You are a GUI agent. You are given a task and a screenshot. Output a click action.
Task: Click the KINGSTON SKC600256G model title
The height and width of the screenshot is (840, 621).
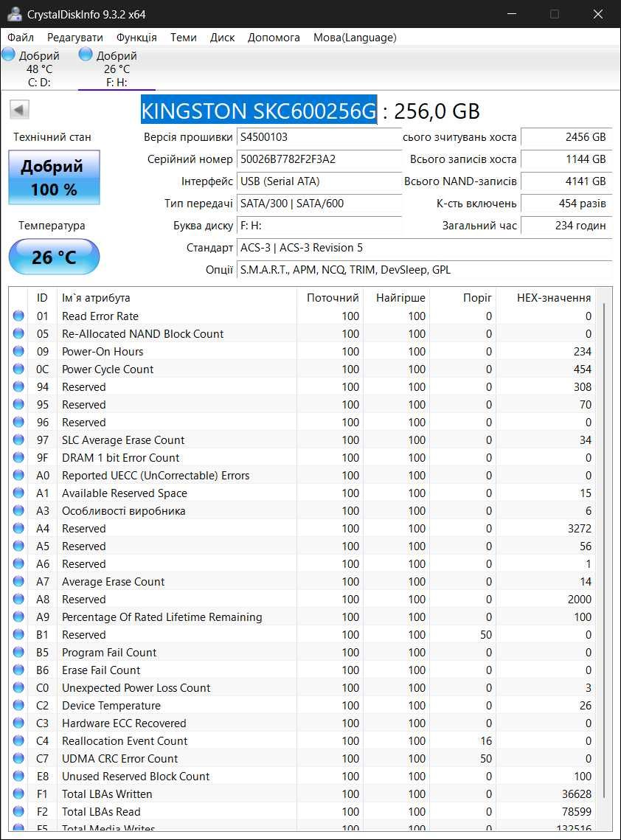coord(259,111)
